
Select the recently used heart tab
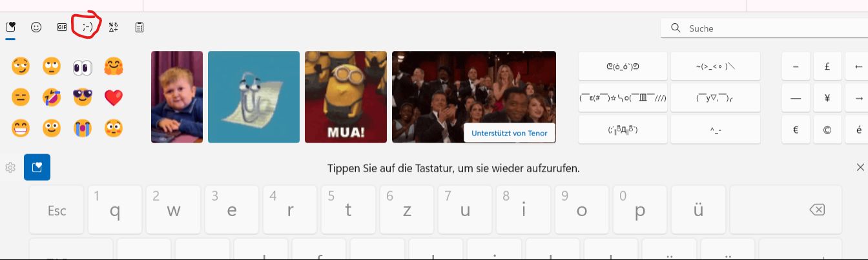(x=10, y=27)
